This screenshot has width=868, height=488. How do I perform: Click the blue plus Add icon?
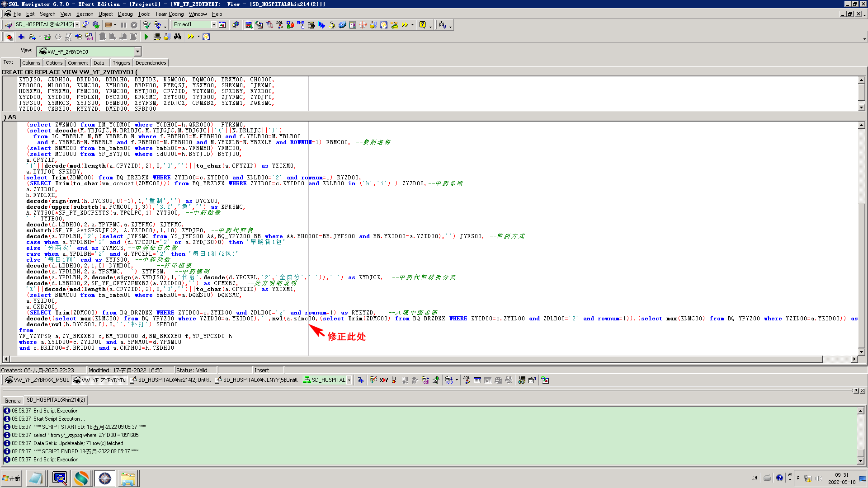click(x=21, y=37)
